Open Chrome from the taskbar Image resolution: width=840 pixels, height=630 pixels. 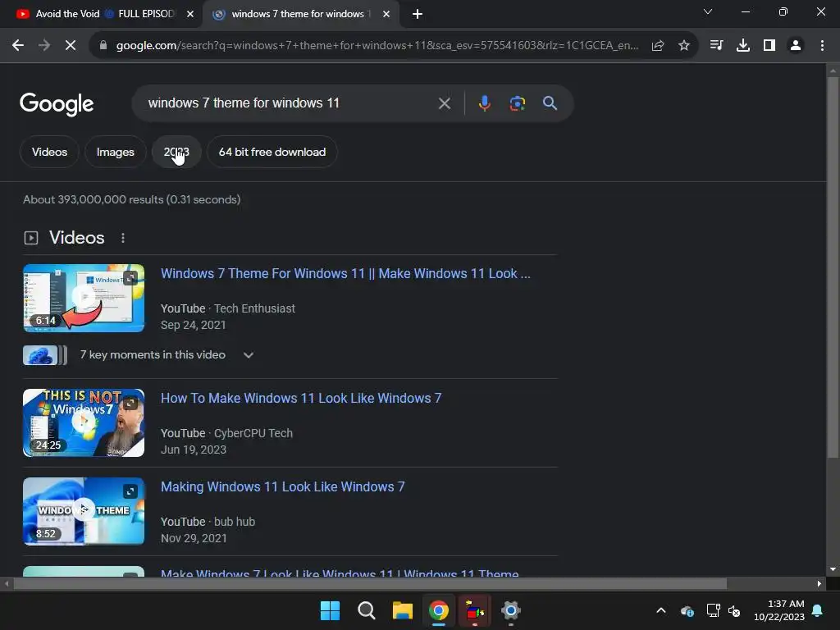tap(439, 610)
